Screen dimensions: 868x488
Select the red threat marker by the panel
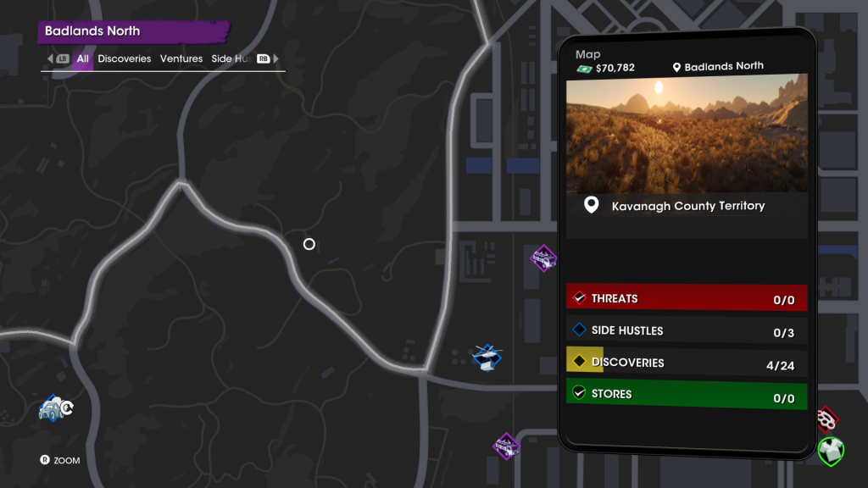point(827,419)
